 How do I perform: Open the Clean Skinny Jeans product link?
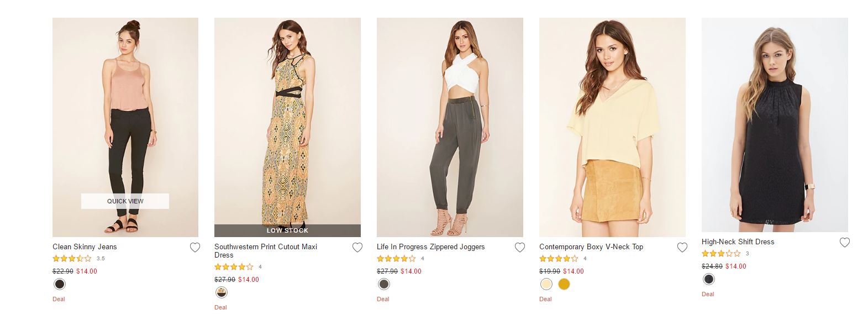point(85,247)
